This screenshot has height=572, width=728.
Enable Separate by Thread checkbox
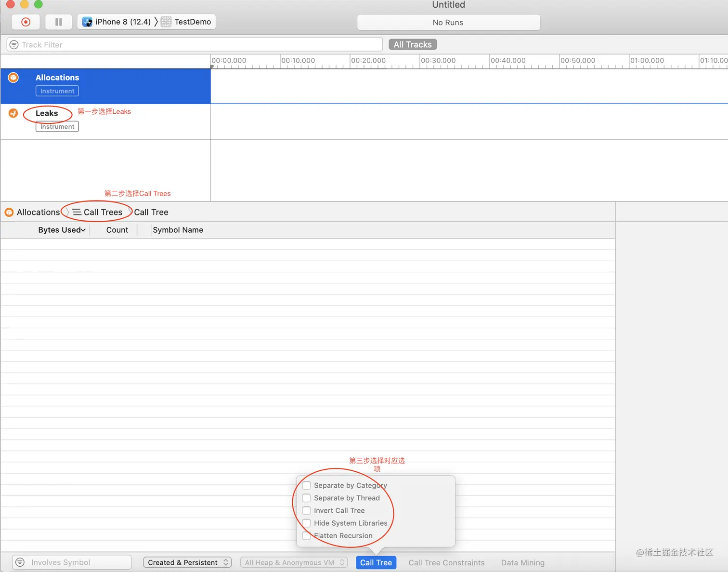click(306, 498)
